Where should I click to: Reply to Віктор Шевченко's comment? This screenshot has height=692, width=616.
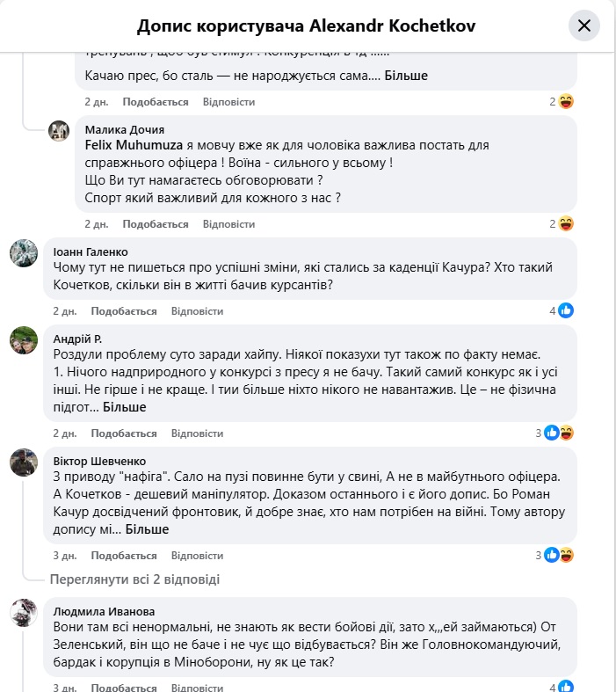pos(198,556)
